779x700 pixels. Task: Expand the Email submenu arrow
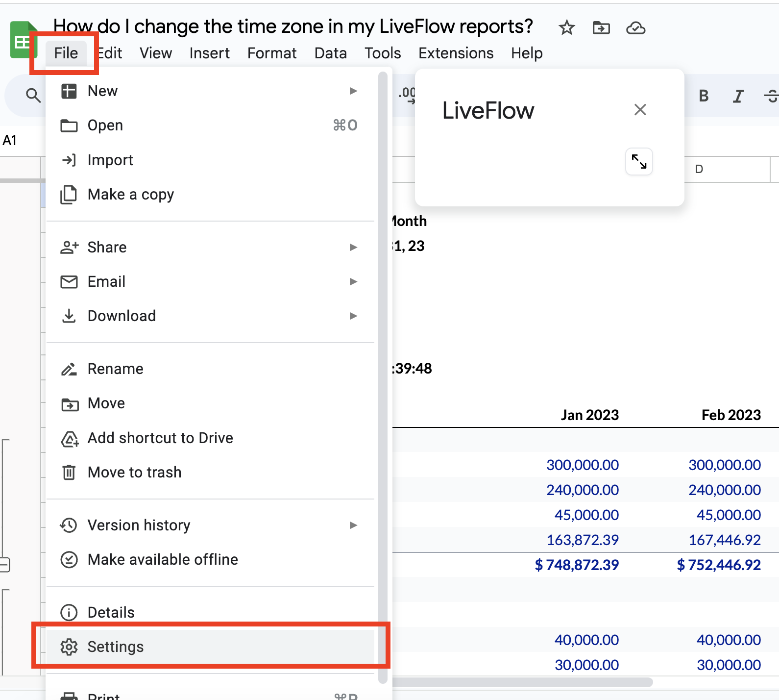point(353,282)
